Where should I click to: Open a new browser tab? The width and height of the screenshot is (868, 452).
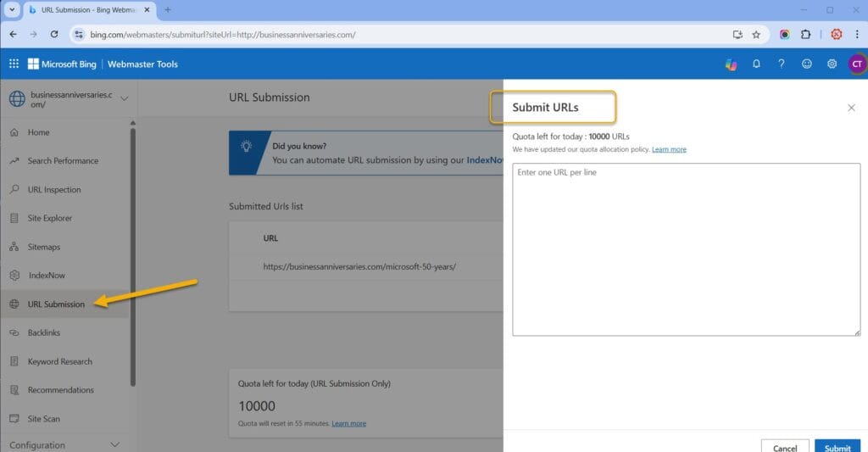click(x=168, y=10)
